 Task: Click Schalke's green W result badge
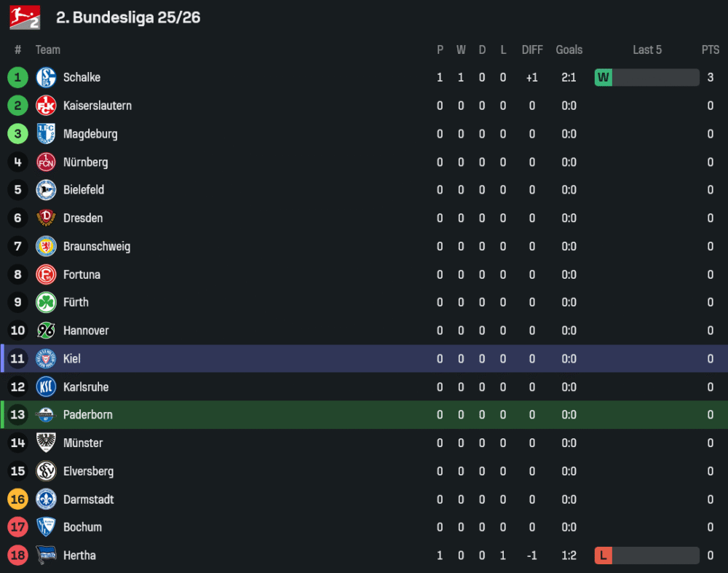pyautogui.click(x=604, y=77)
